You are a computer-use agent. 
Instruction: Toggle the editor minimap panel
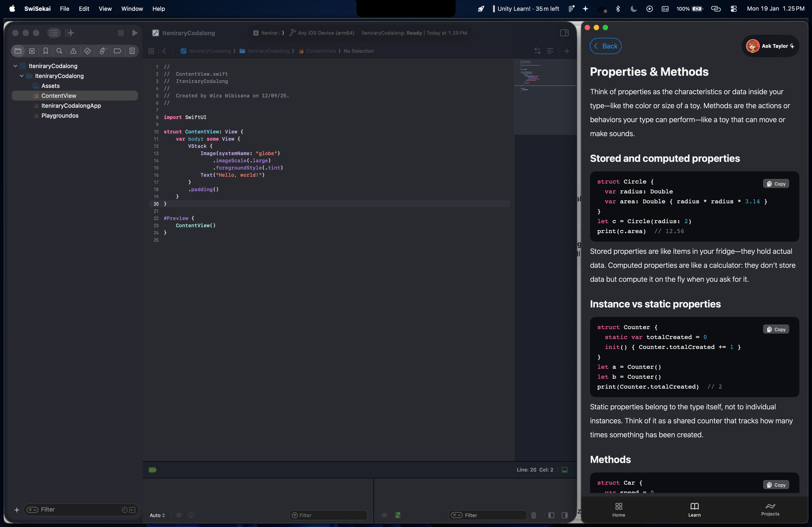(x=550, y=51)
